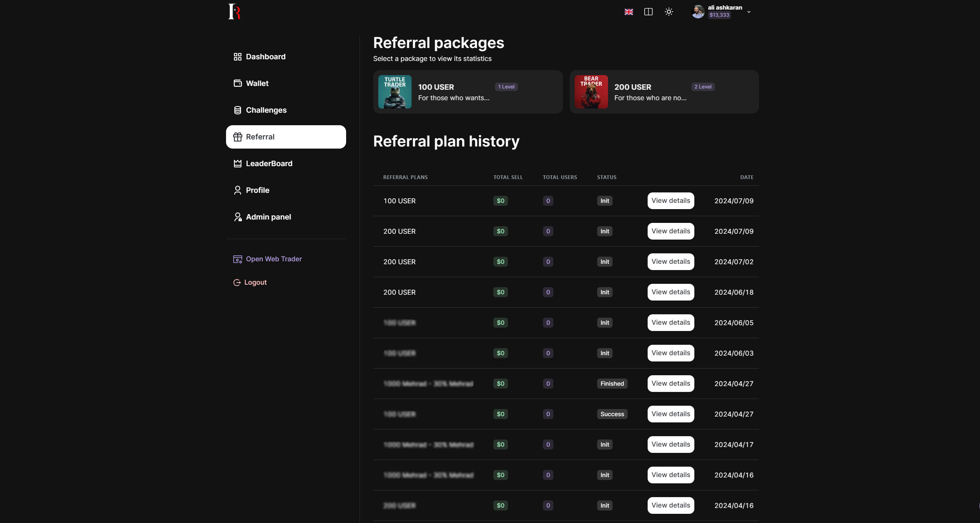Select the 200 USER Bear Trader package
The image size is (980, 523).
663,92
